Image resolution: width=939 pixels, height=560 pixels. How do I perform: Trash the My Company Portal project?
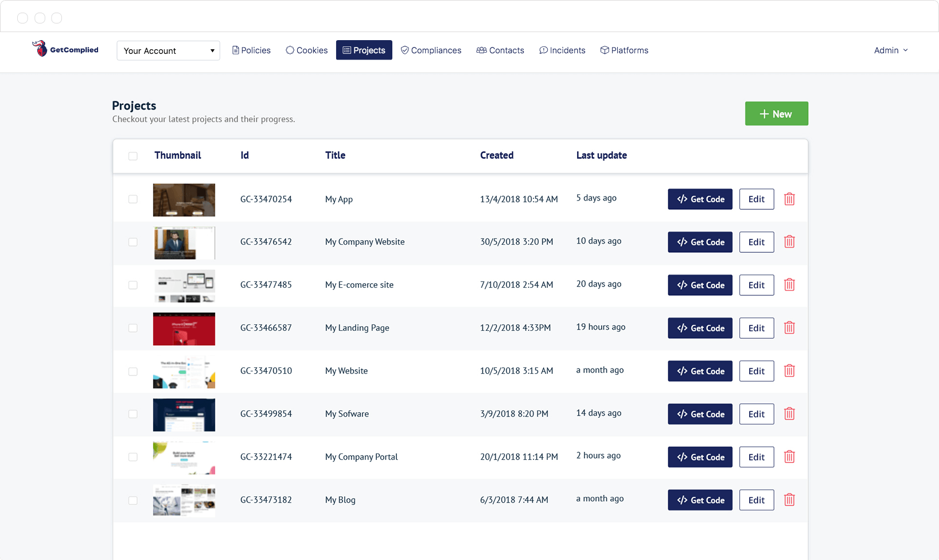(789, 457)
